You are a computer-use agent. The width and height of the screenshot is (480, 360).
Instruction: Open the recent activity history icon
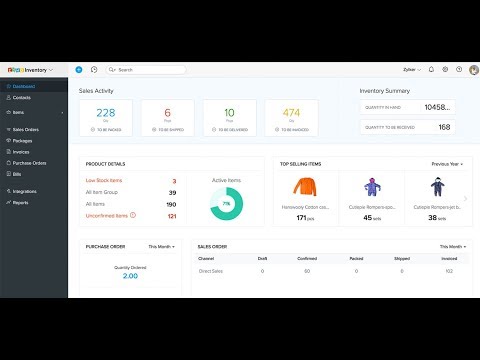[x=94, y=70]
